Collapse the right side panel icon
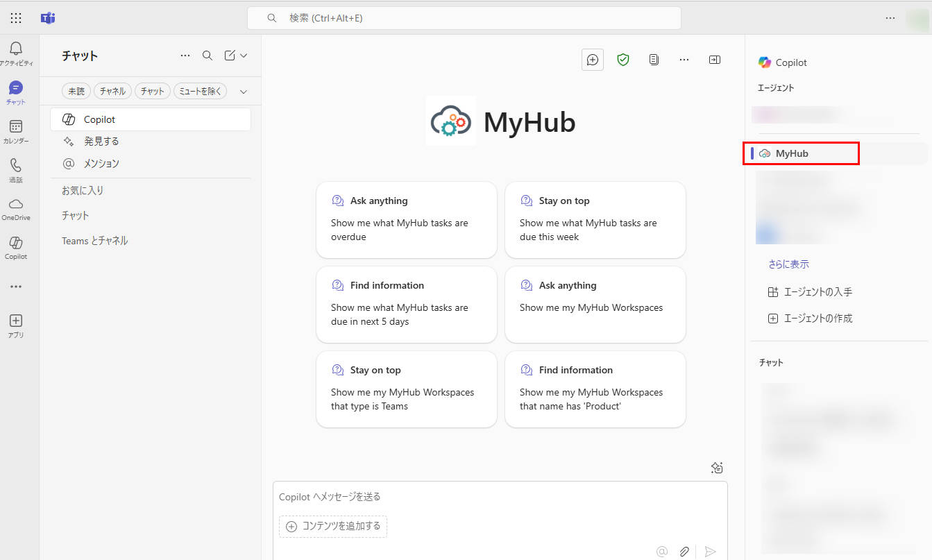This screenshot has width=932, height=560. click(x=715, y=60)
